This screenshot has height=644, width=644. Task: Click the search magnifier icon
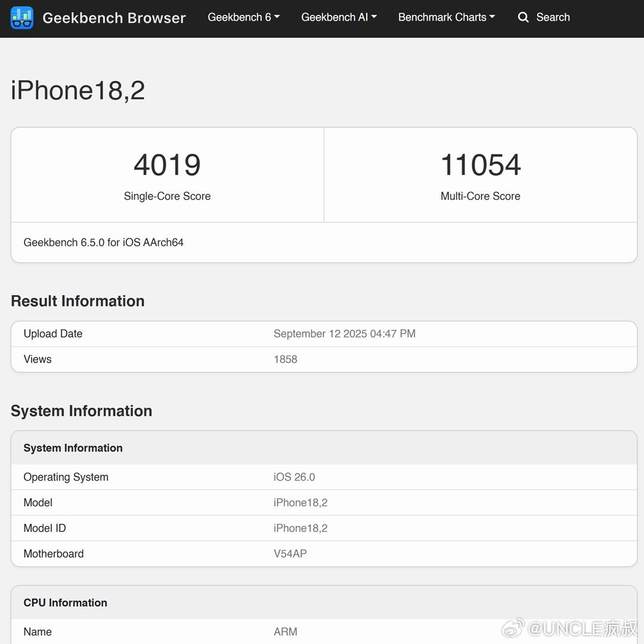pyautogui.click(x=523, y=17)
